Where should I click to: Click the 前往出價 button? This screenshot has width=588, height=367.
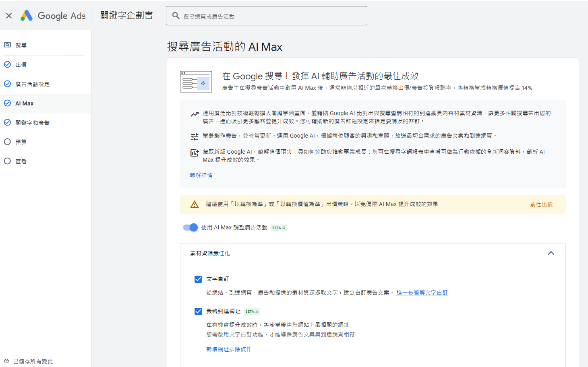tap(541, 204)
